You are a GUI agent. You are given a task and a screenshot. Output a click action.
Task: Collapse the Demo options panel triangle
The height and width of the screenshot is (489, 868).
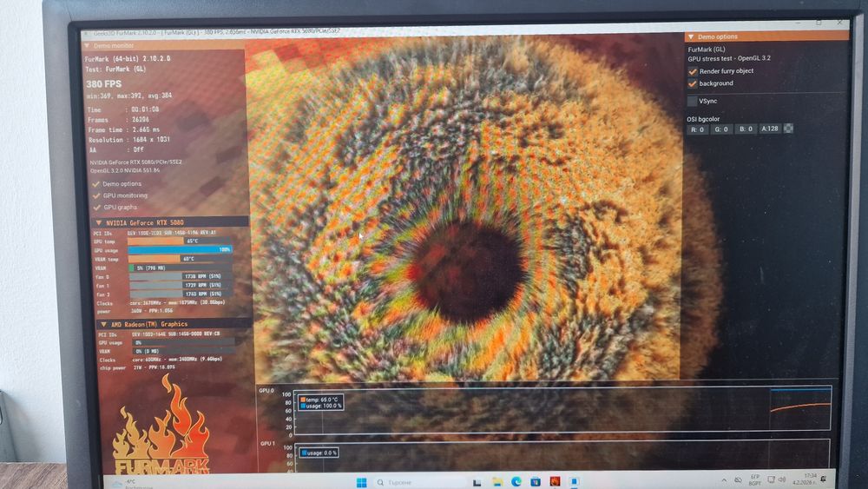point(691,36)
